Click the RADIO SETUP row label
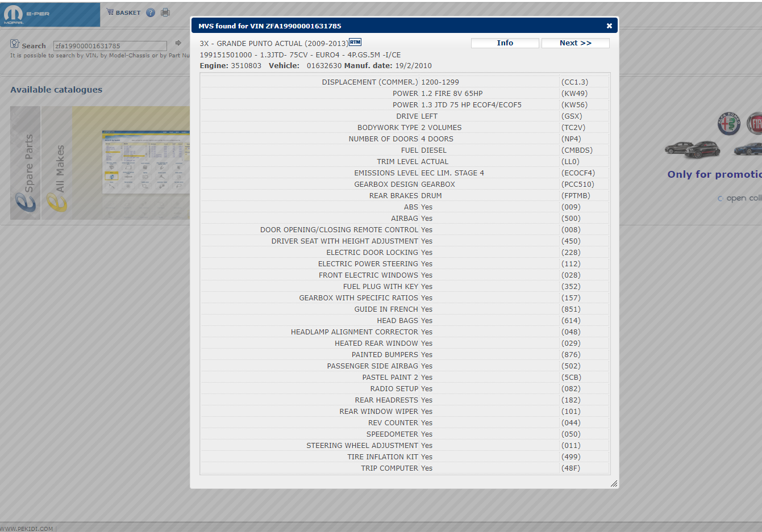 (394, 389)
